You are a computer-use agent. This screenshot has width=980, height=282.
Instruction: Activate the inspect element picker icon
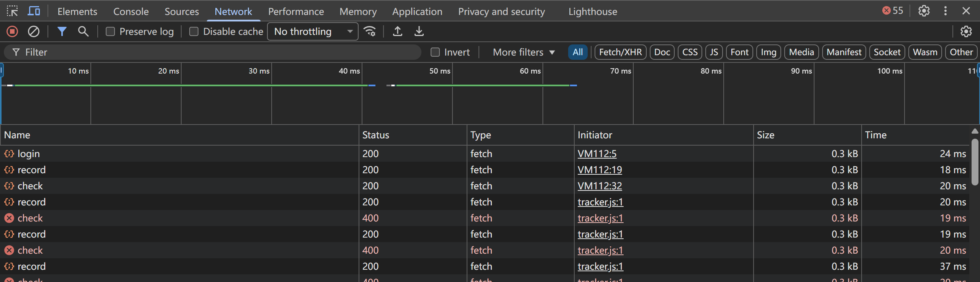point(12,11)
